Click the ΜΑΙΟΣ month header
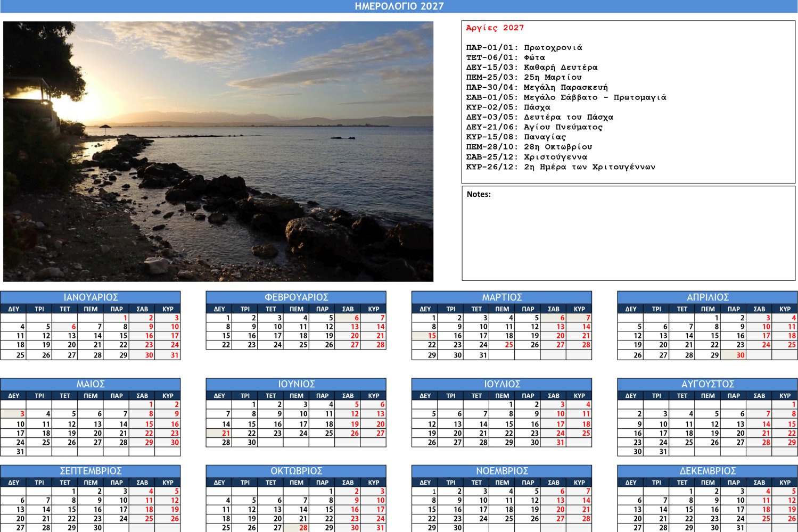798x532 pixels. click(x=91, y=384)
